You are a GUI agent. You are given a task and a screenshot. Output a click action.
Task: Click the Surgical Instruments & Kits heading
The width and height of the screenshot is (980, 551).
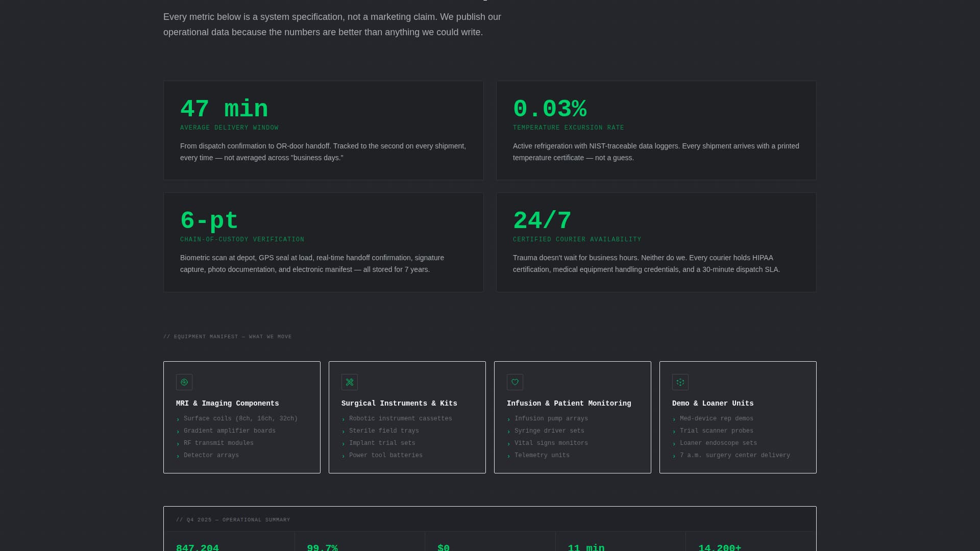pyautogui.click(x=399, y=404)
